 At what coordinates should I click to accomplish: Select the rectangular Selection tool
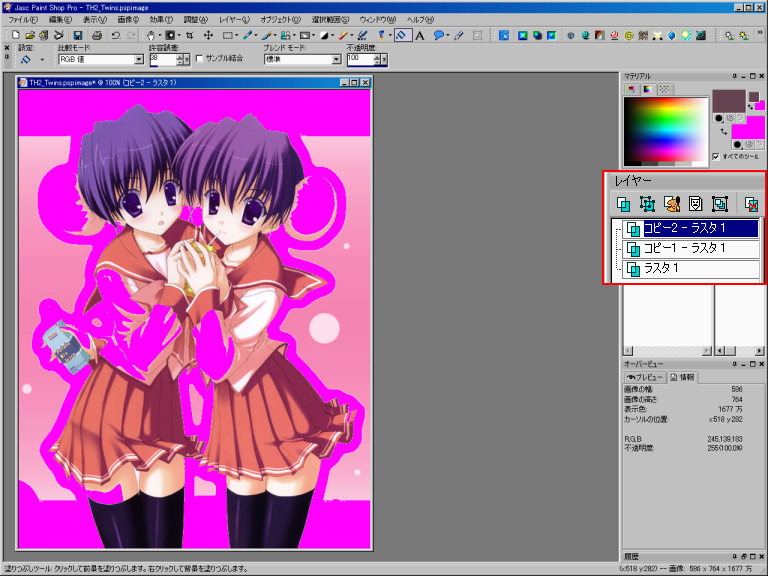point(227,35)
